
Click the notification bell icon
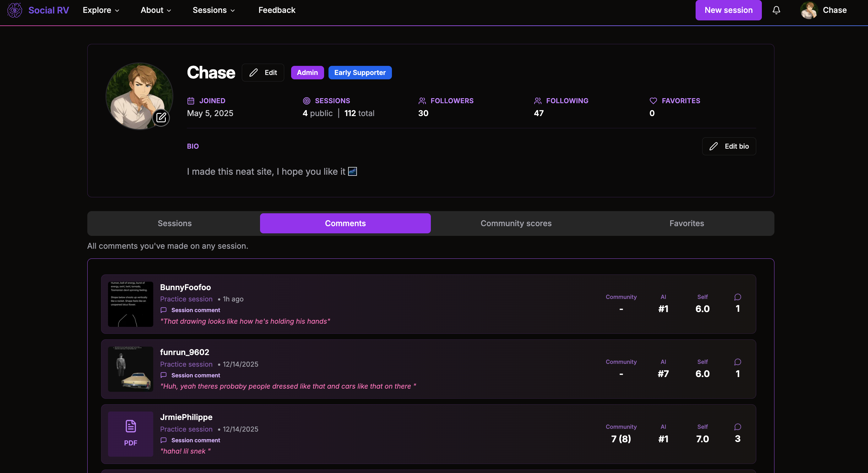tap(776, 10)
